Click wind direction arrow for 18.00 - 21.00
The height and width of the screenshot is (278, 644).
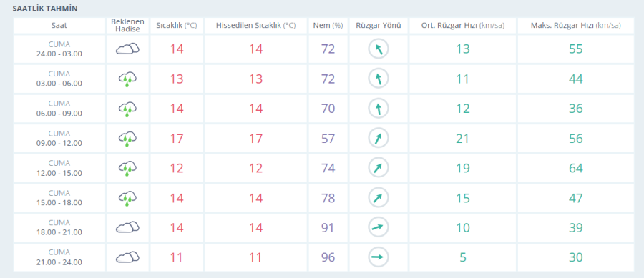(x=379, y=227)
